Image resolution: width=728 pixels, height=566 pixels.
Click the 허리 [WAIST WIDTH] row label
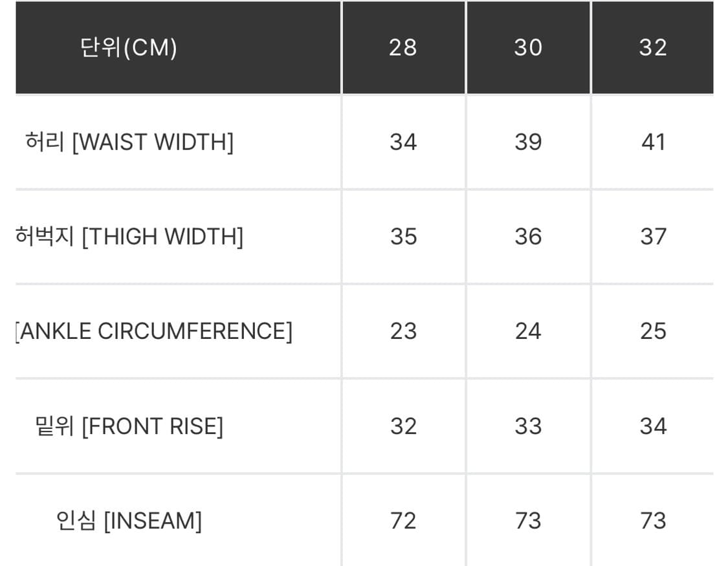click(129, 142)
